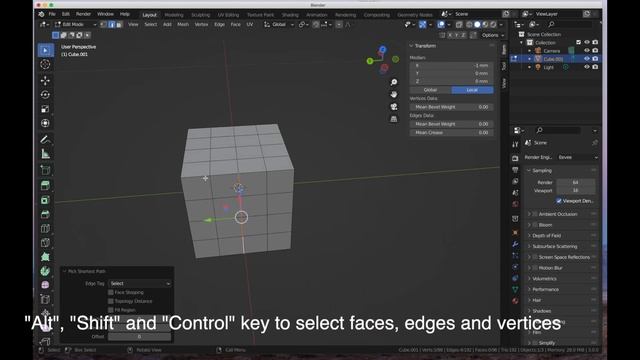Select the Scale tool

pyautogui.click(x=45, y=109)
